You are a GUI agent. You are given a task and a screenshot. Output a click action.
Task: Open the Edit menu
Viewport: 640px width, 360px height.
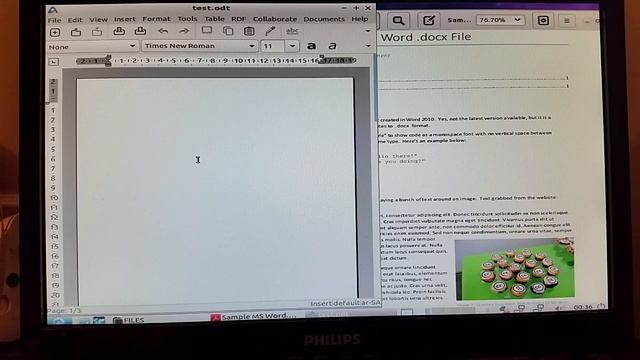click(75, 20)
